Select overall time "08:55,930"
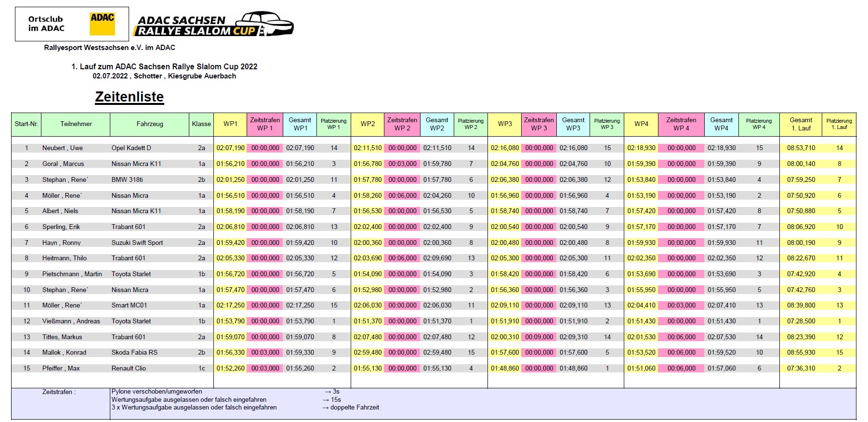Viewport: 868px width, 422px height. (x=801, y=353)
